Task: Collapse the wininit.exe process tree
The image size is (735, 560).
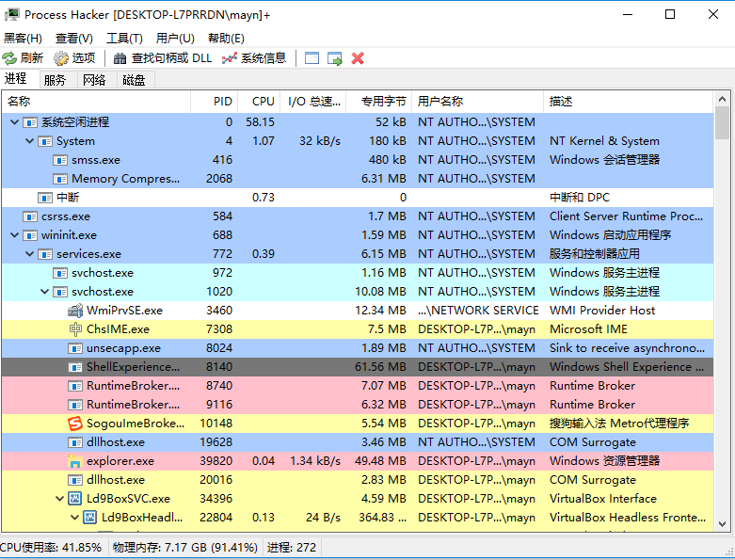Action: [15, 235]
